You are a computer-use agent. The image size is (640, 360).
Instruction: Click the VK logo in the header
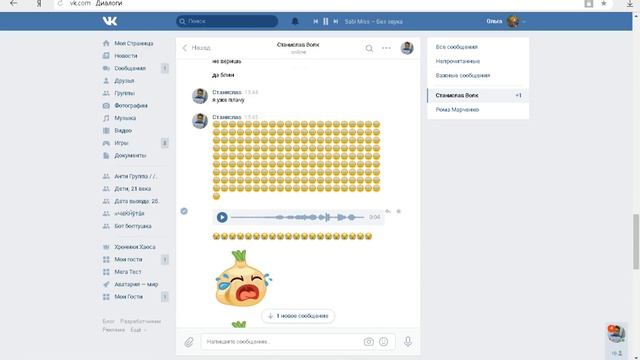point(110,21)
